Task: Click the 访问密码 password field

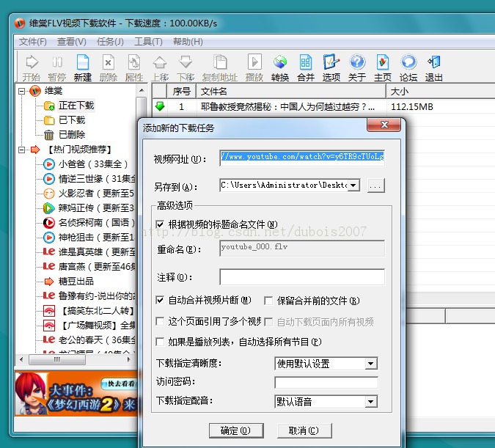Action: (326, 382)
